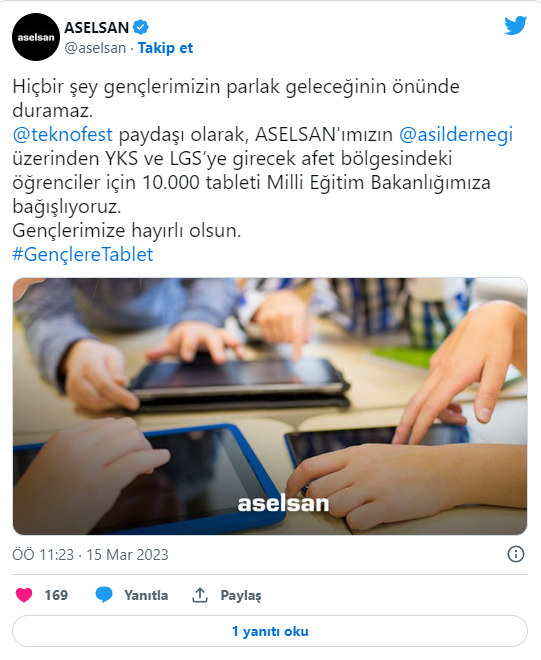Click the Twitter bird logo

515,26
